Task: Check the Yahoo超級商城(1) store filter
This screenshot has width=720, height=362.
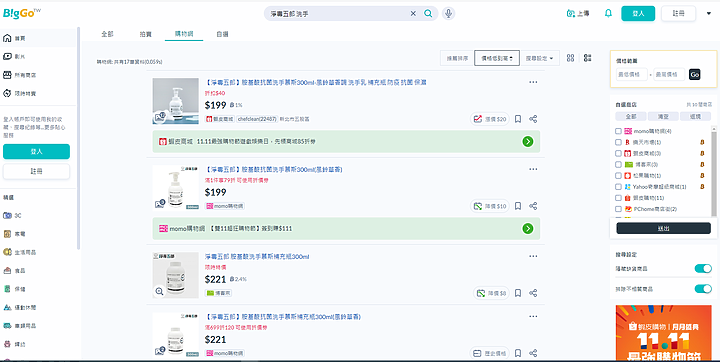Action: coord(618,187)
